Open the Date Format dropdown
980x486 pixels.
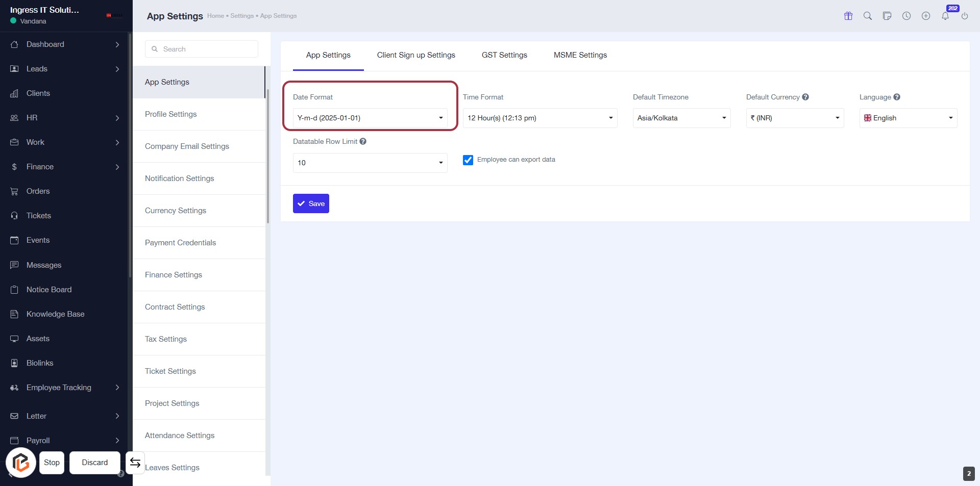[x=370, y=118]
